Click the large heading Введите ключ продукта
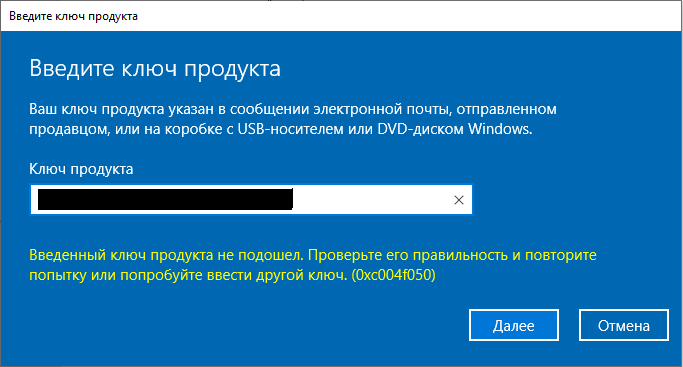Screen dimensions: 683x367 pos(155,69)
